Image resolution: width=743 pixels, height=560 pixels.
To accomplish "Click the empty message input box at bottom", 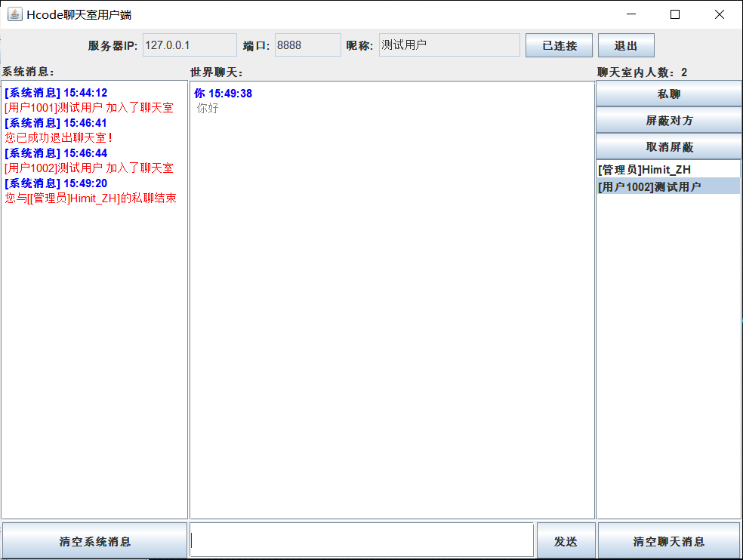I will [x=362, y=540].
